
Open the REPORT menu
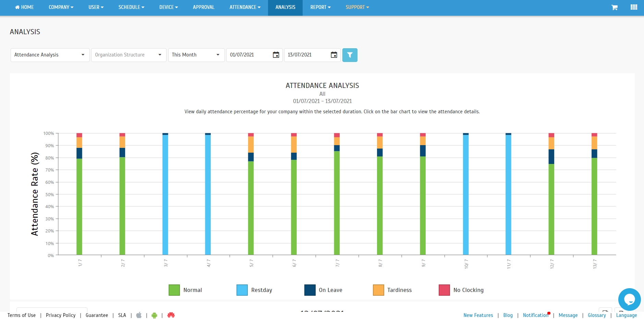(x=320, y=7)
